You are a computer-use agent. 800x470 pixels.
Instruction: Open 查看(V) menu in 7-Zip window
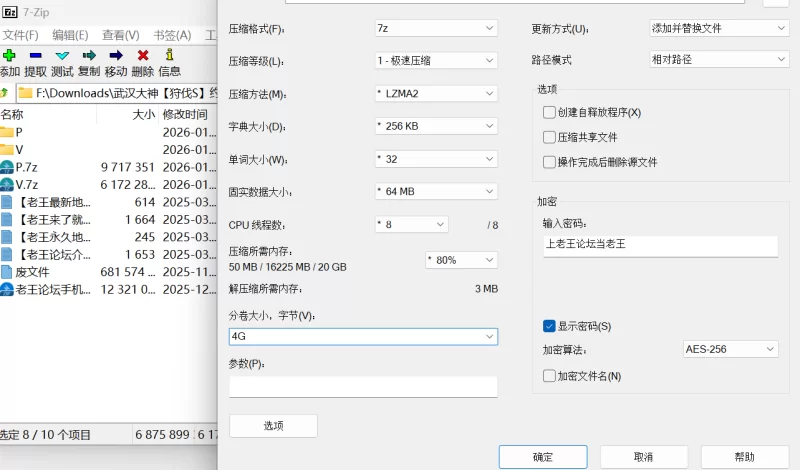pos(120,35)
